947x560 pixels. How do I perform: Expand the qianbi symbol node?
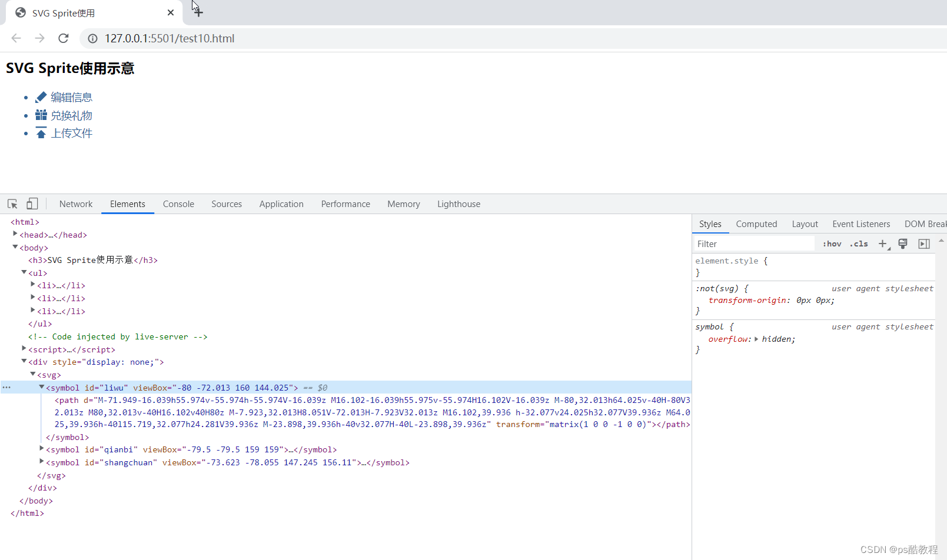[x=41, y=449]
